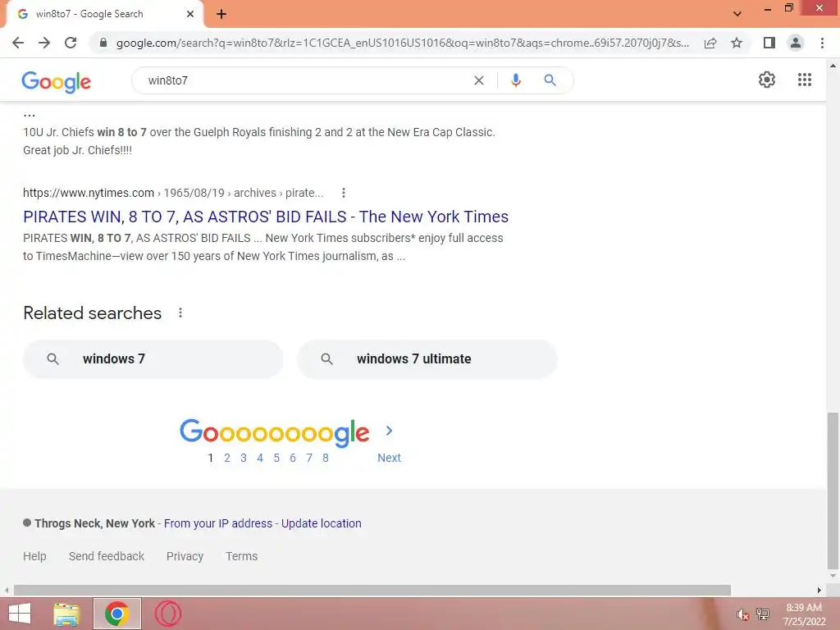Click the Throgs Neck, New York location text
This screenshot has width=840, height=630.
[x=95, y=523]
